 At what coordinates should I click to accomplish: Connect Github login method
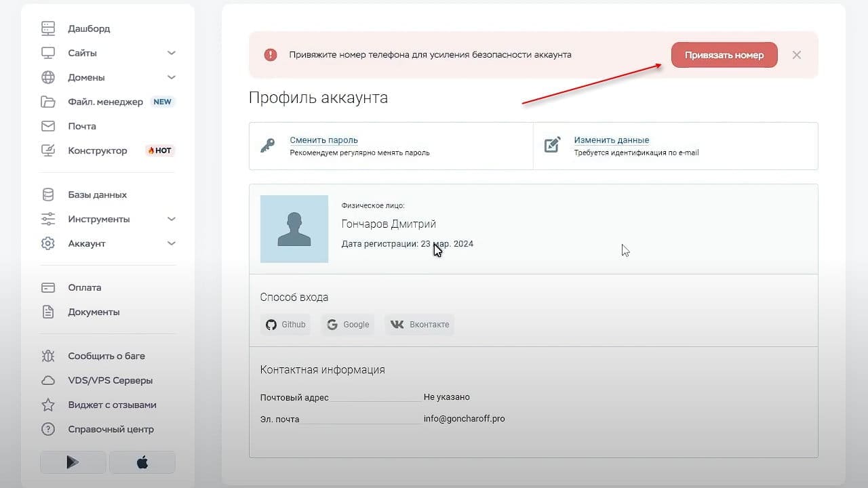(285, 325)
